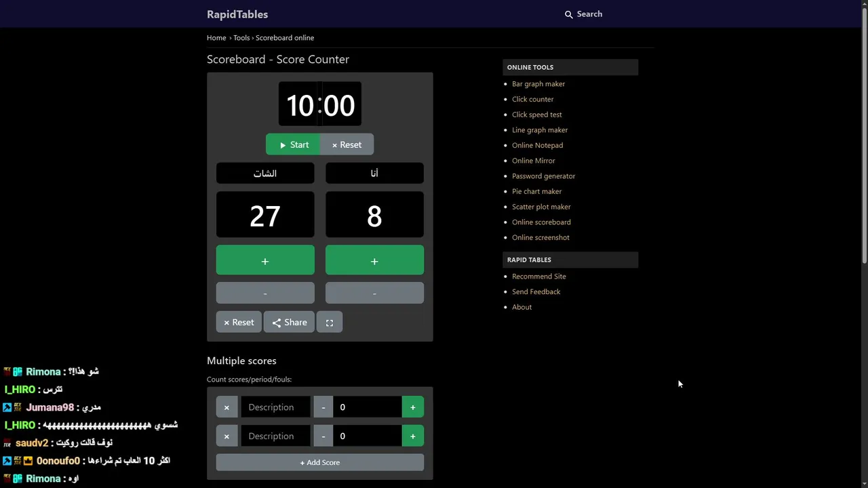Image resolution: width=868 pixels, height=488 pixels.
Task: Open Online screenshot tool
Action: [x=540, y=237]
